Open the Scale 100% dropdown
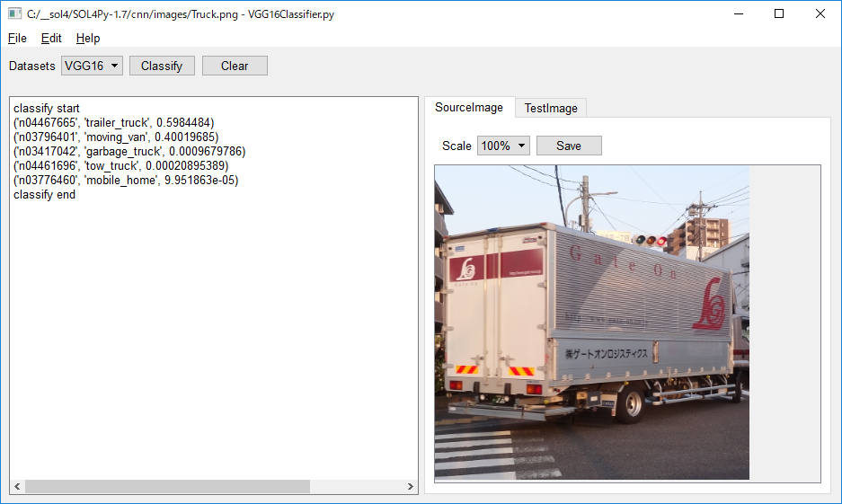842x504 pixels. (503, 146)
